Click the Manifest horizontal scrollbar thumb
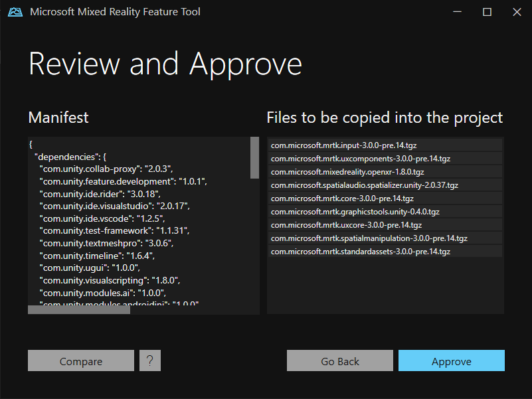 [x=79, y=310]
